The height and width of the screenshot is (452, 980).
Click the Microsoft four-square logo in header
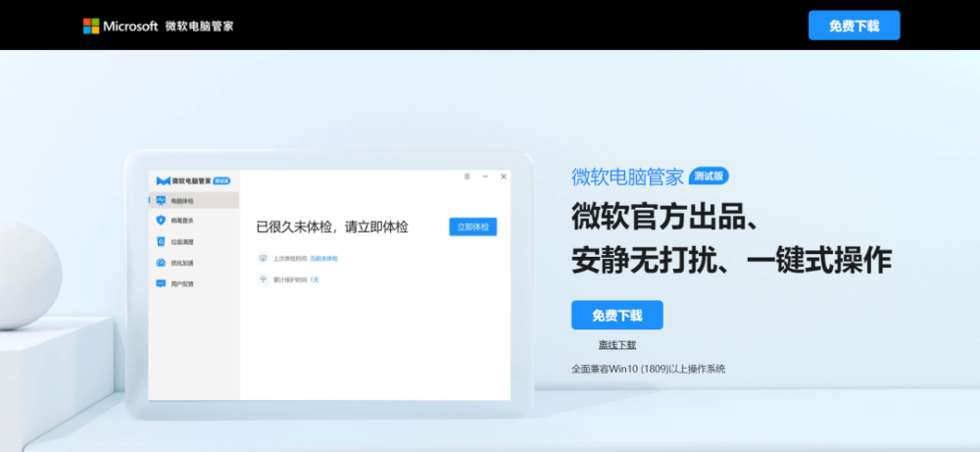(x=91, y=25)
